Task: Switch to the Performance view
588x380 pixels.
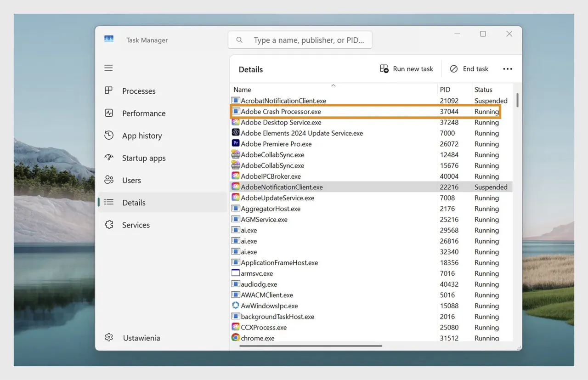Action: point(143,113)
